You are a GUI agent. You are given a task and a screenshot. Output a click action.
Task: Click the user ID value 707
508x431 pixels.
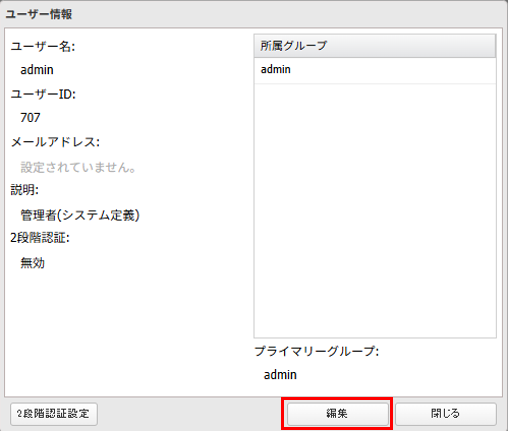click(x=30, y=118)
